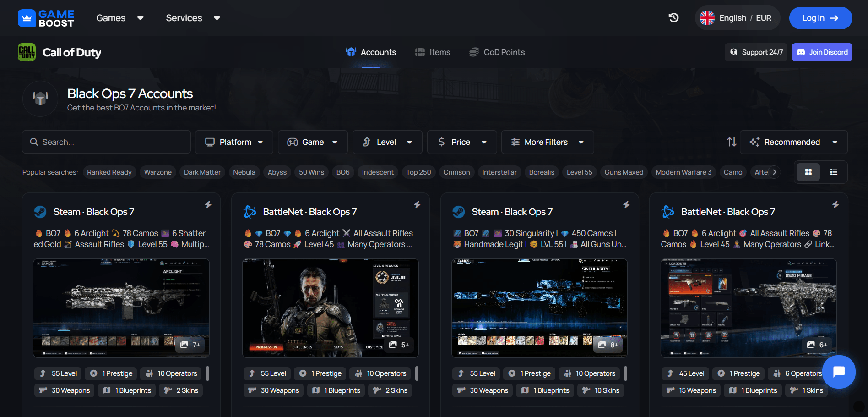Switch to list view layout
Image resolution: width=868 pixels, height=417 pixels.
pos(834,172)
